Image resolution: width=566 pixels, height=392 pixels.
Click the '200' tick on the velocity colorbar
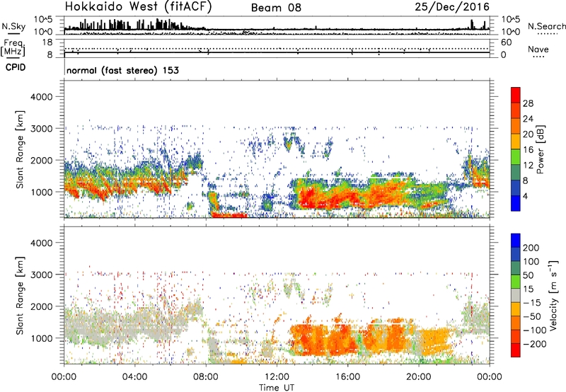tap(531, 248)
